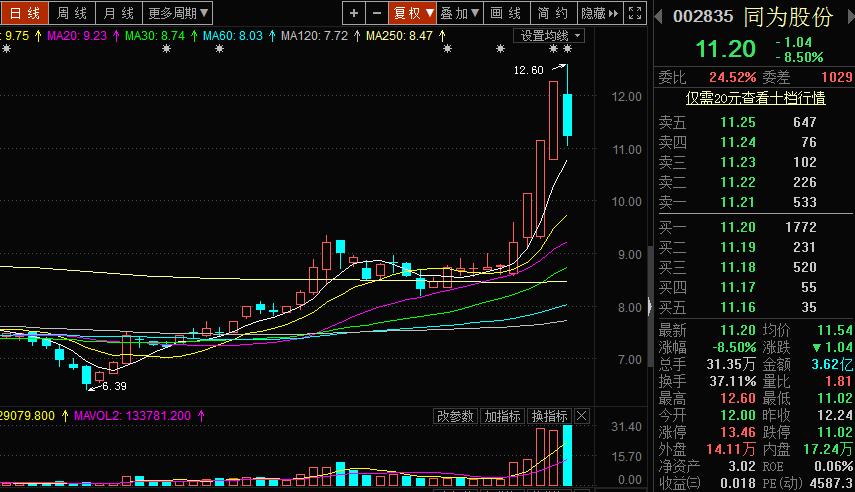
Task: Toggle the 画线 drawing tool mode
Action: pos(506,13)
